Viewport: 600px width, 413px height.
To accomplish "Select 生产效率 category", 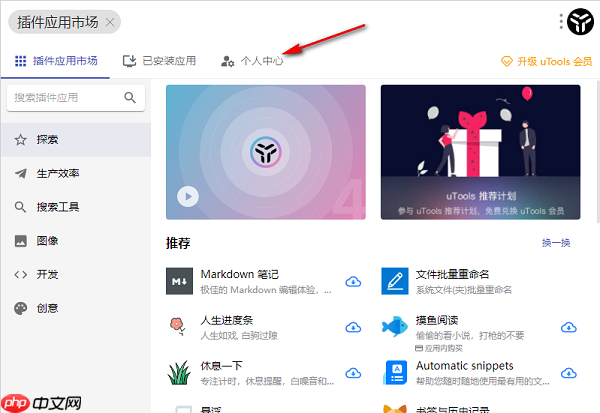I will coord(76,173).
